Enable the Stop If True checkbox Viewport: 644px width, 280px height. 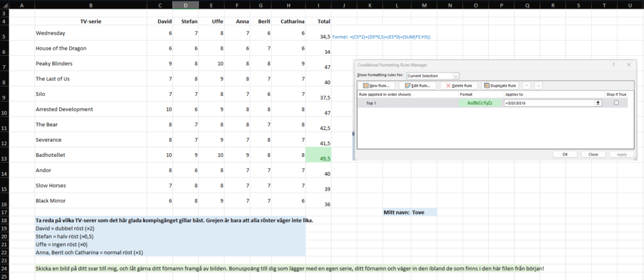coord(616,103)
